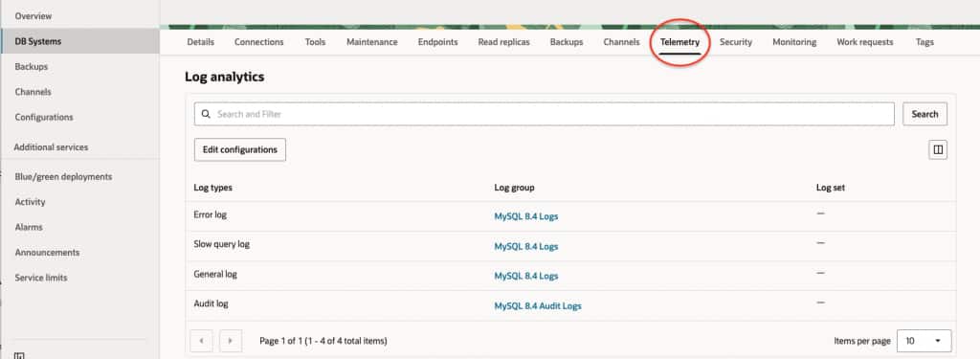This screenshot has width=980, height=359.
Task: Click the Log set column header
Action: pyautogui.click(x=831, y=188)
